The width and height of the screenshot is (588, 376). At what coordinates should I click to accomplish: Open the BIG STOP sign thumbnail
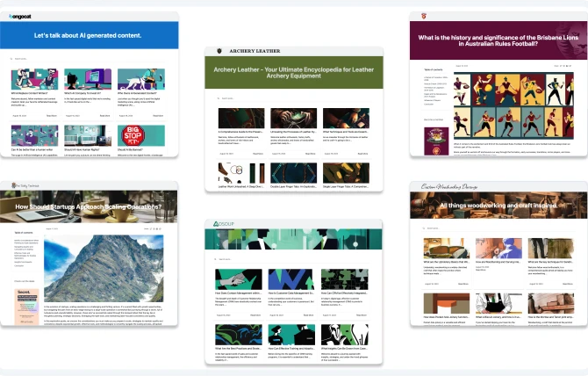(x=141, y=135)
